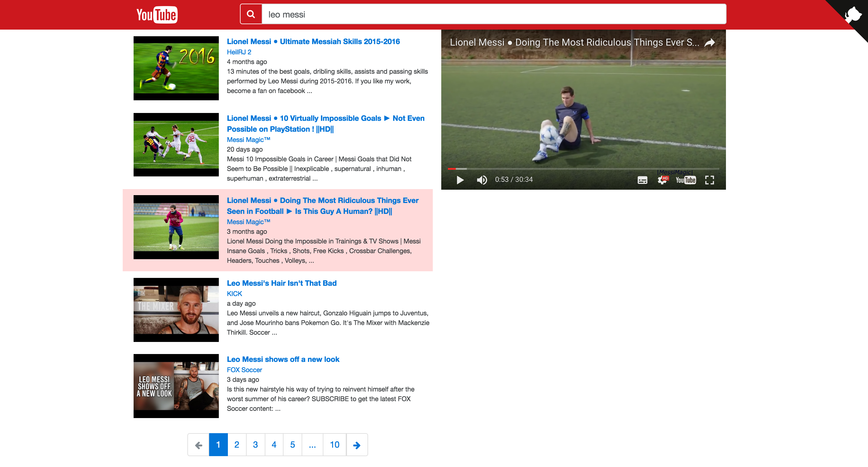The image size is (868, 467).
Task: Click the YouTube logo in the header
Action: click(157, 15)
